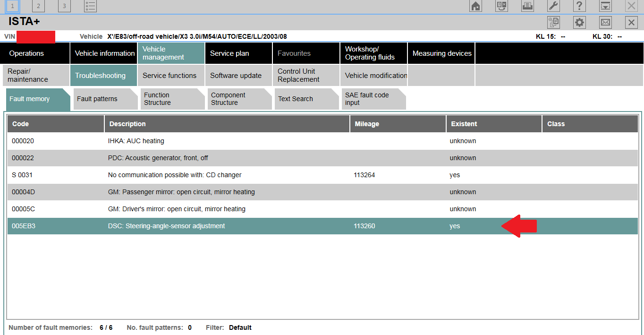Open Vehicle modification submenu
This screenshot has height=335, width=644.
(374, 76)
